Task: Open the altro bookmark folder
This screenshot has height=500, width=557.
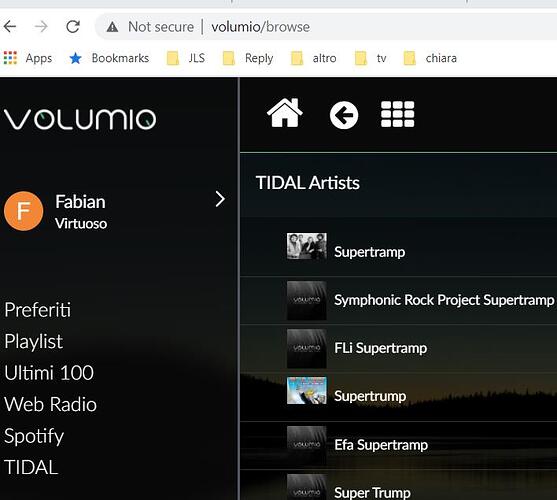Action: click(x=313, y=58)
